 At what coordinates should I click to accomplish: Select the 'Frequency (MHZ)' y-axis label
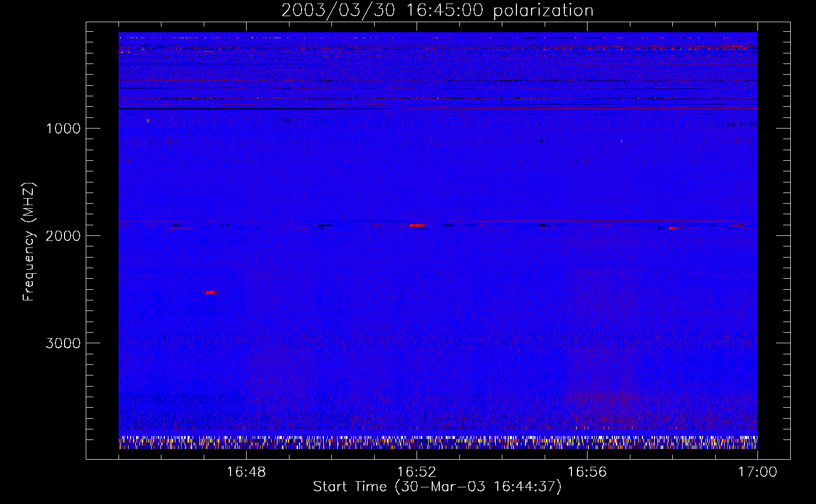[29, 242]
